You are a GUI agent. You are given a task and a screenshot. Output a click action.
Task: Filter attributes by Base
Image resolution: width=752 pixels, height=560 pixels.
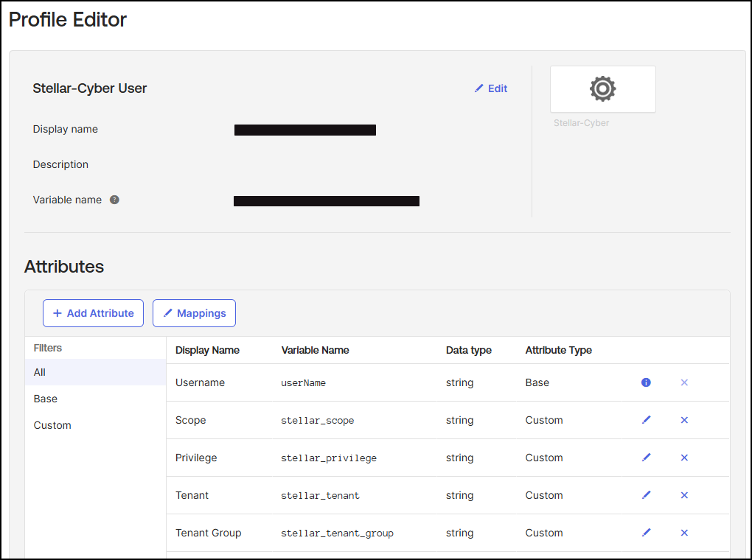46,399
